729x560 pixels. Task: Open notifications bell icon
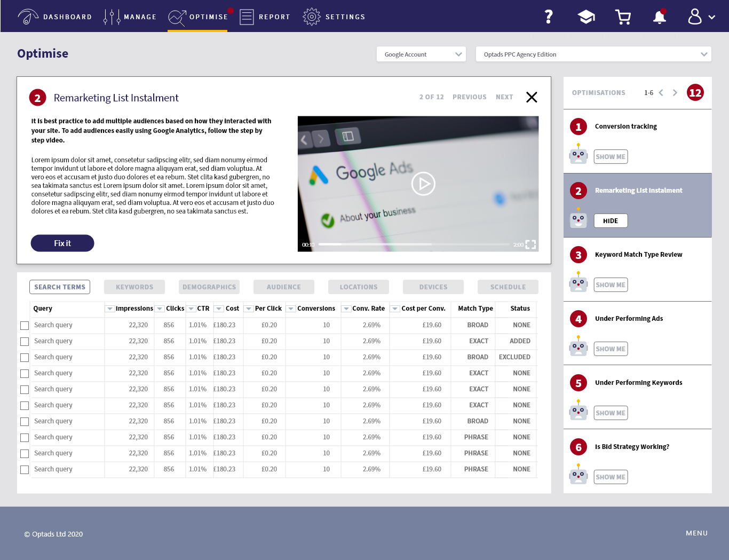pyautogui.click(x=660, y=17)
